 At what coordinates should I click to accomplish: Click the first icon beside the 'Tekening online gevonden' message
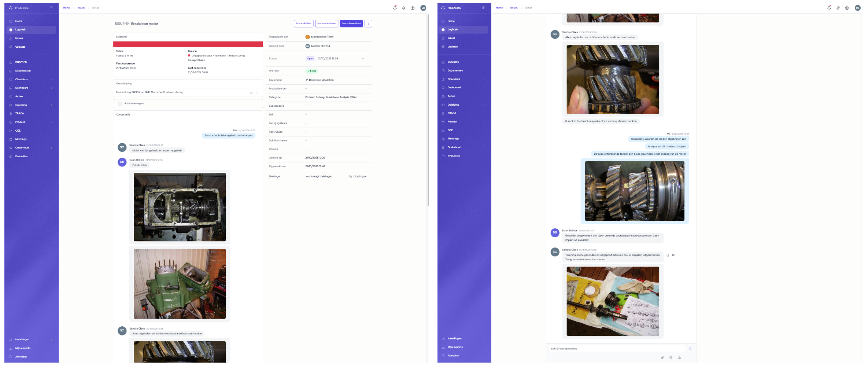(668, 255)
